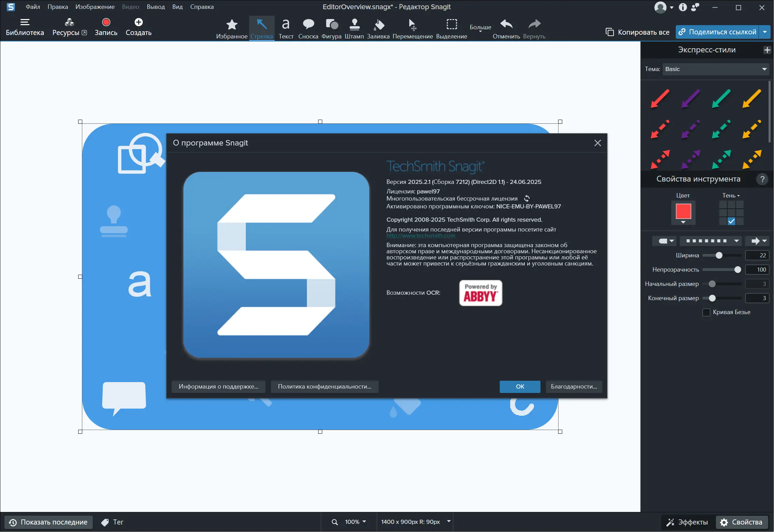Refresh license icon next to license text
774x532 pixels.
(x=527, y=198)
